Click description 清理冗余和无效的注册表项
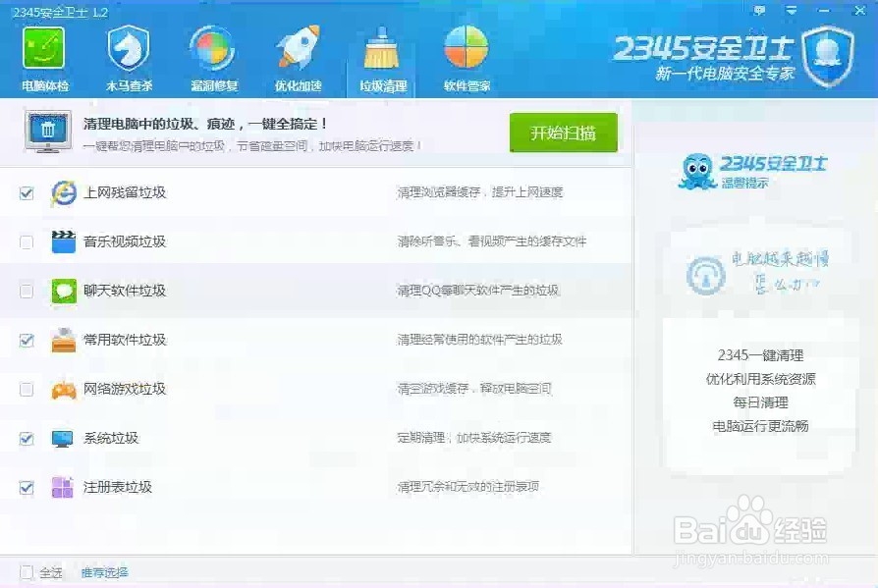This screenshot has width=878, height=588. click(x=468, y=487)
